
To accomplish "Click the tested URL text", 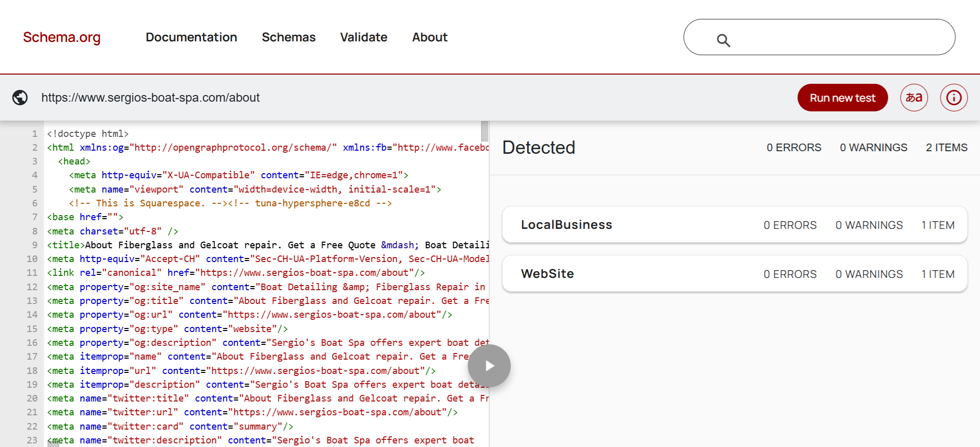I will [x=150, y=98].
